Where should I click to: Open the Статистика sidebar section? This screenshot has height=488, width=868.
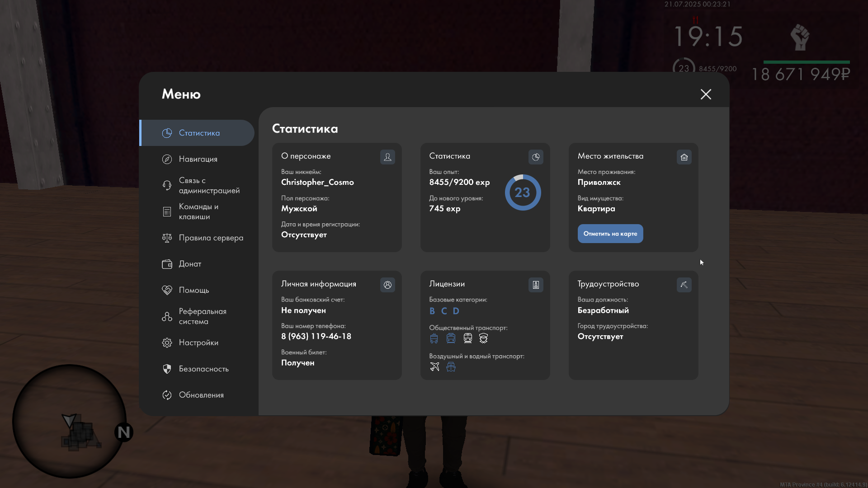click(x=197, y=133)
